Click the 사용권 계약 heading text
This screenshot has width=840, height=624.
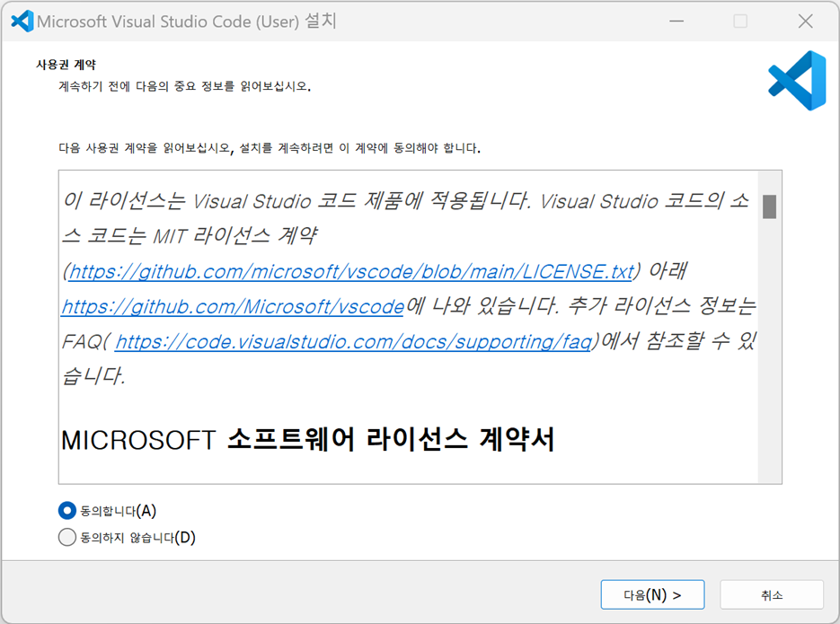[66, 65]
